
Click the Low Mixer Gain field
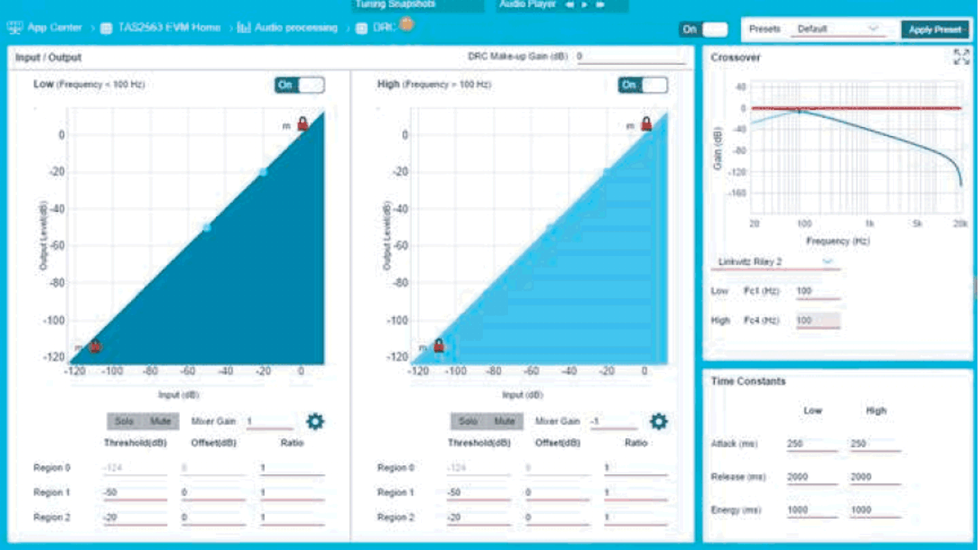pos(270,422)
